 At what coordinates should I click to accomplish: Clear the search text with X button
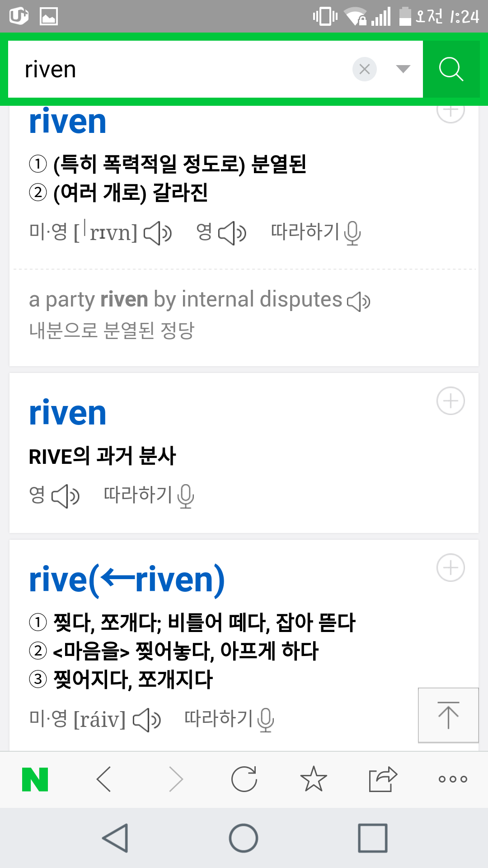[364, 69]
